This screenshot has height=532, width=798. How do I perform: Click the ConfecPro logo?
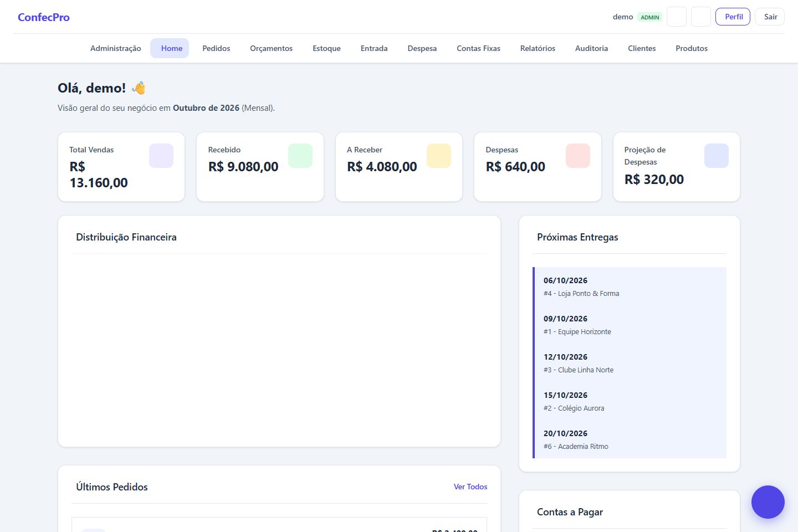pyautogui.click(x=44, y=17)
